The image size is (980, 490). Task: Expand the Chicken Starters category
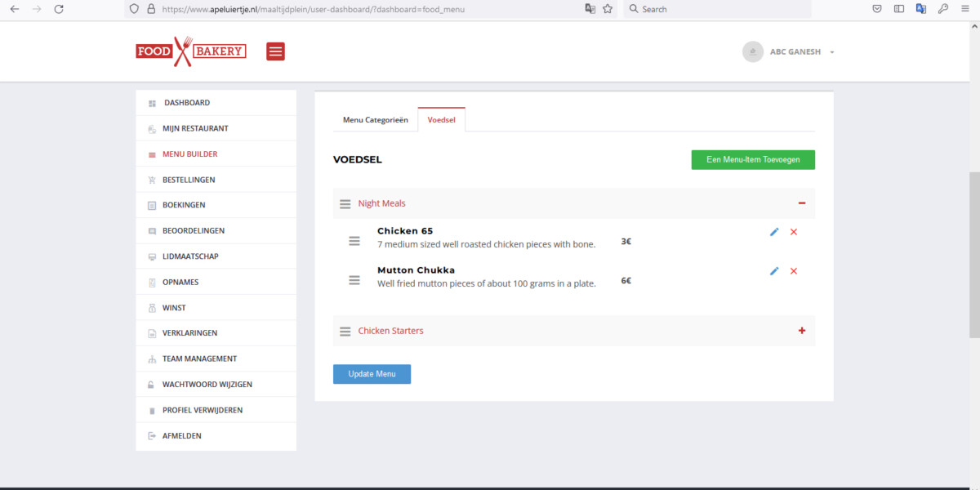801,331
